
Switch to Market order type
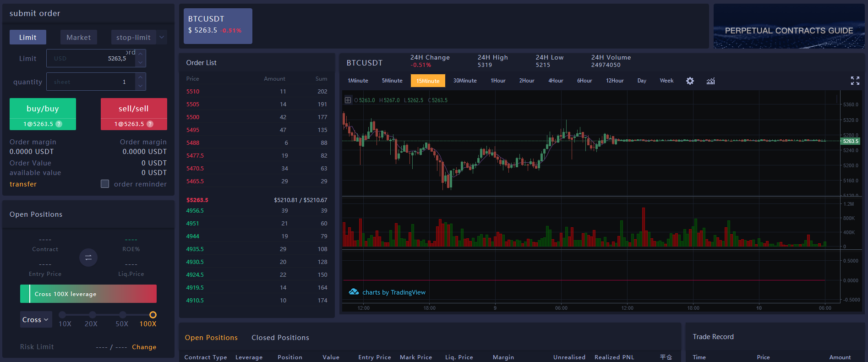78,38
